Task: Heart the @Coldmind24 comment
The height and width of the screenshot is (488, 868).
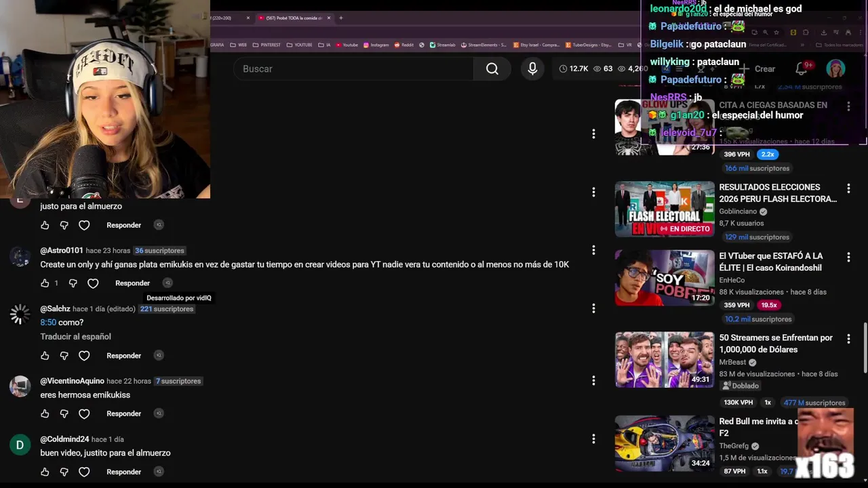Action: (84, 472)
